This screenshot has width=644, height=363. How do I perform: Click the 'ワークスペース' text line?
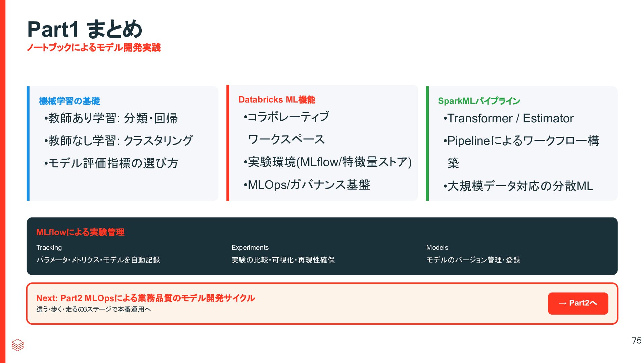(286, 139)
